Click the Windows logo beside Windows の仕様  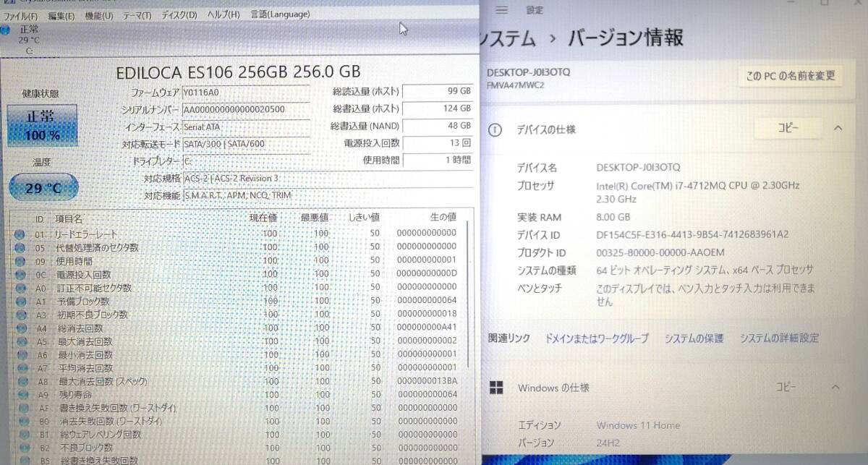click(496, 388)
